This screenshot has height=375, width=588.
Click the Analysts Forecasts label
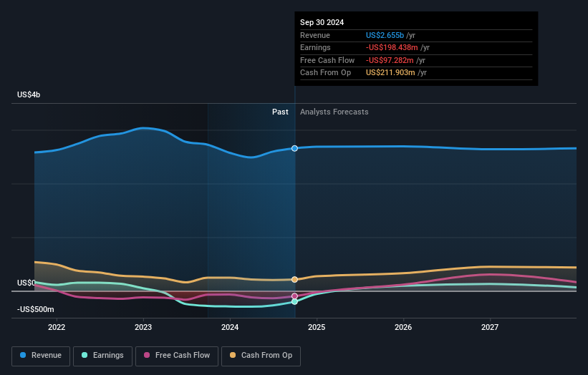point(334,112)
